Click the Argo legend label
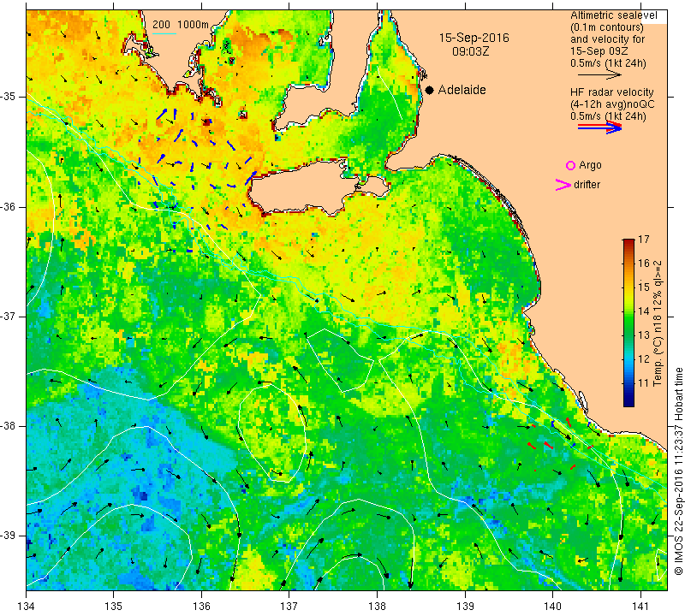The height and width of the screenshot is (616, 685). pos(590,165)
